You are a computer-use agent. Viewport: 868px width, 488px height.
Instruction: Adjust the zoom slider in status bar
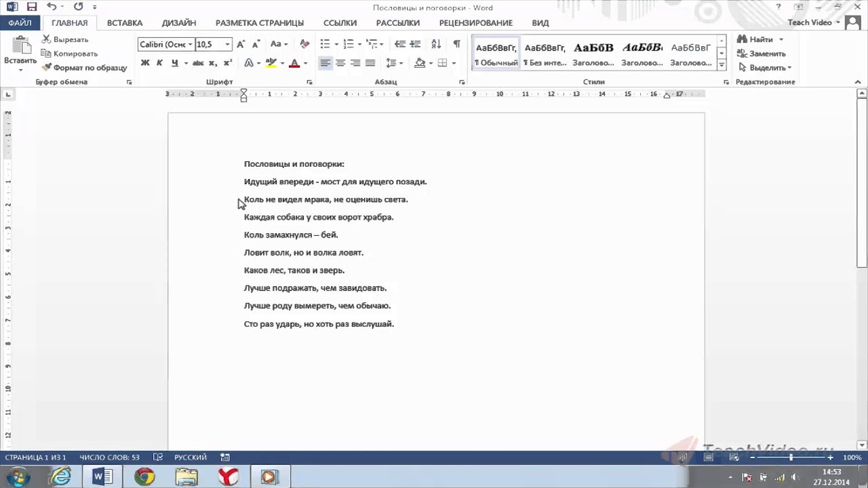click(x=791, y=457)
